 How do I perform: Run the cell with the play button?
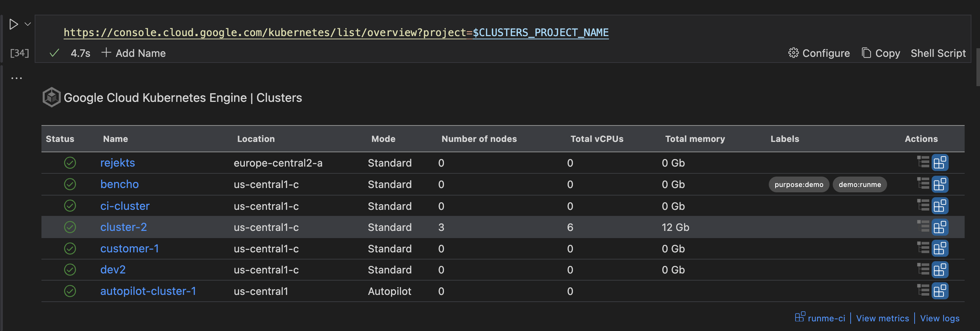click(x=14, y=24)
